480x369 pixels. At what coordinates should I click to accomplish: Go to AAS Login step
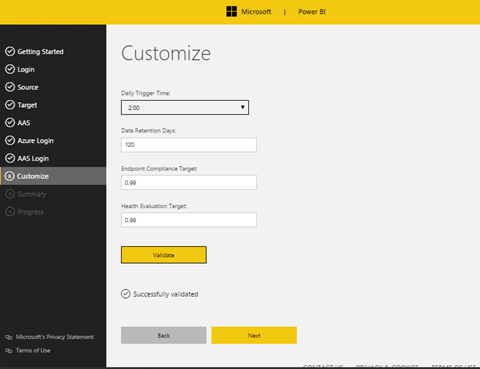33,158
